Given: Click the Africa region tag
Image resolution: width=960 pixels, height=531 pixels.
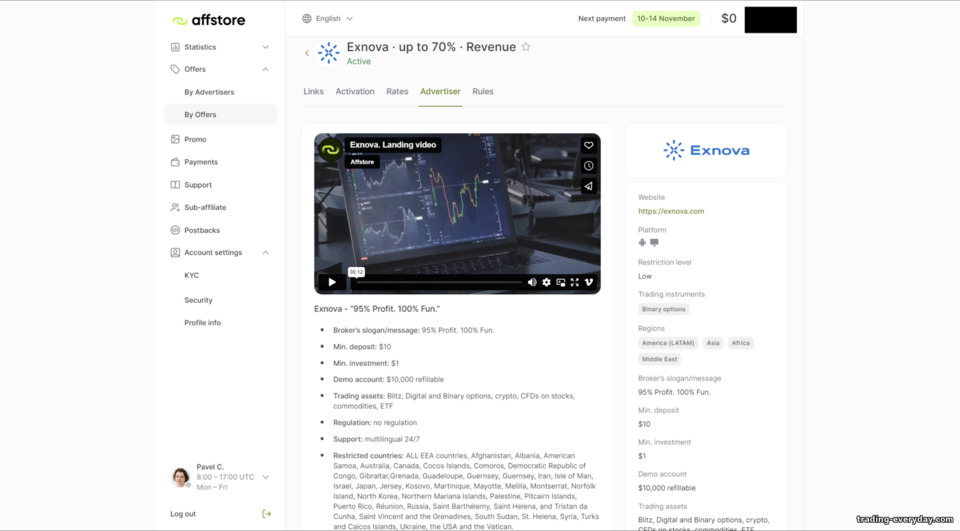Looking at the screenshot, I should click(741, 343).
